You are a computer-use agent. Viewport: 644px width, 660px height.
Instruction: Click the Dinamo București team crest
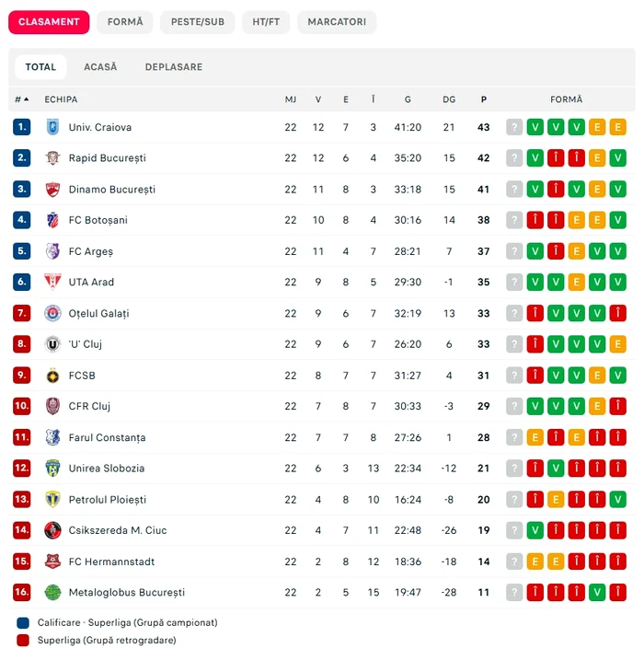(52, 190)
